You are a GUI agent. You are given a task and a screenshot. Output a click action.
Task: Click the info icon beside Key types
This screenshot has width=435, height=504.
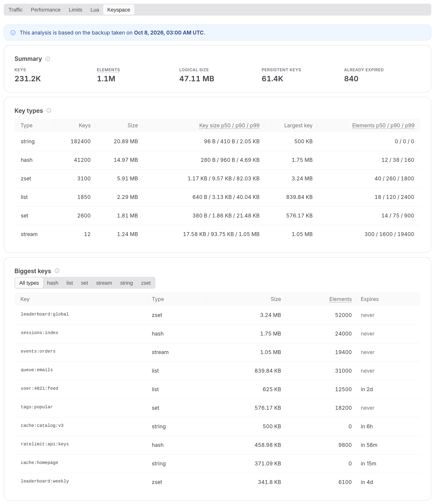tap(49, 111)
